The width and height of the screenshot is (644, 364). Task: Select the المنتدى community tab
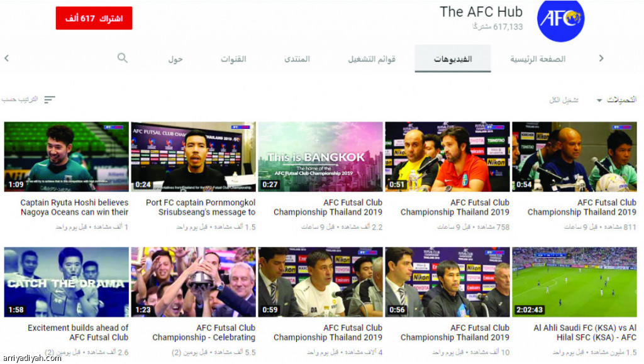[297, 59]
